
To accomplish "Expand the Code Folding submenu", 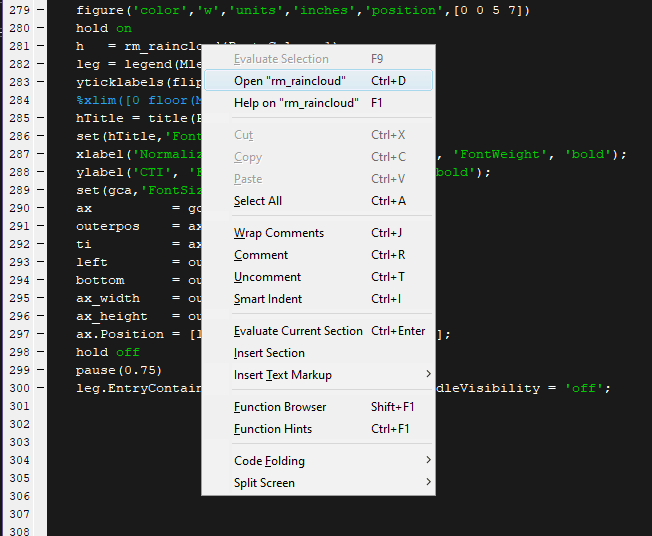I will click(269, 461).
